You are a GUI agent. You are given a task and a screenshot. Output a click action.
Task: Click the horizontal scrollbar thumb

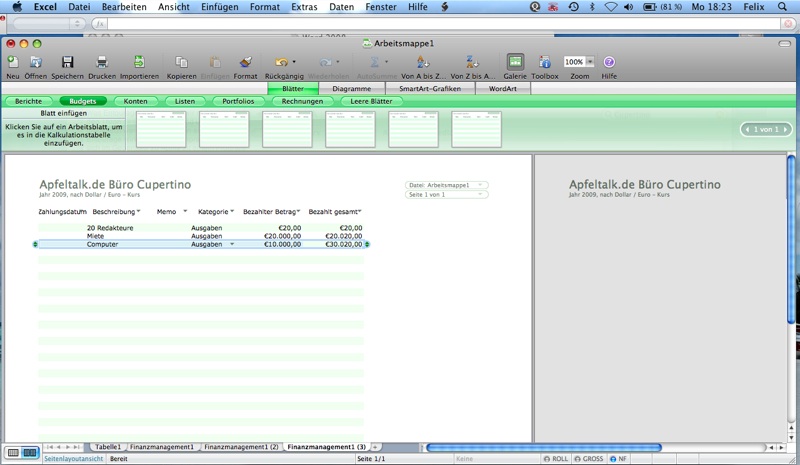click(x=544, y=448)
